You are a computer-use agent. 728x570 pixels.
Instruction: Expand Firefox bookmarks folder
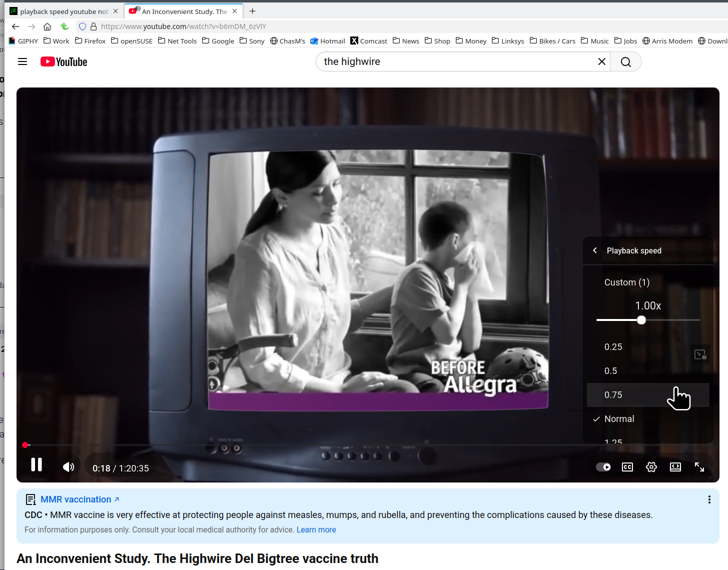(90, 41)
